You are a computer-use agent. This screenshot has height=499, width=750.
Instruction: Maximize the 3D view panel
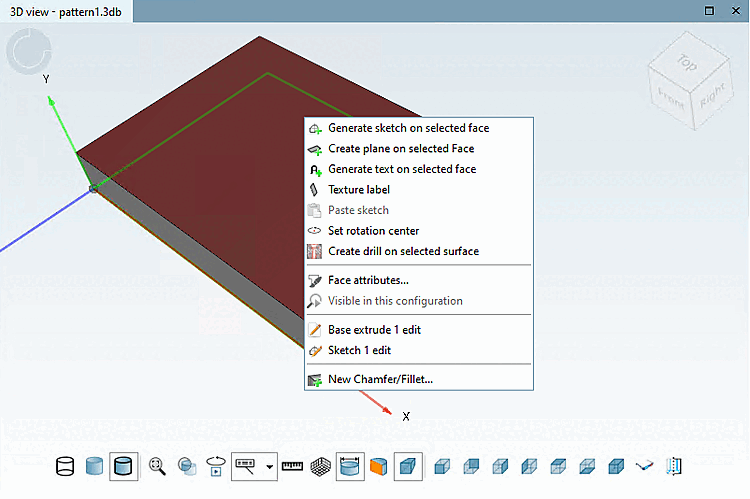(709, 11)
